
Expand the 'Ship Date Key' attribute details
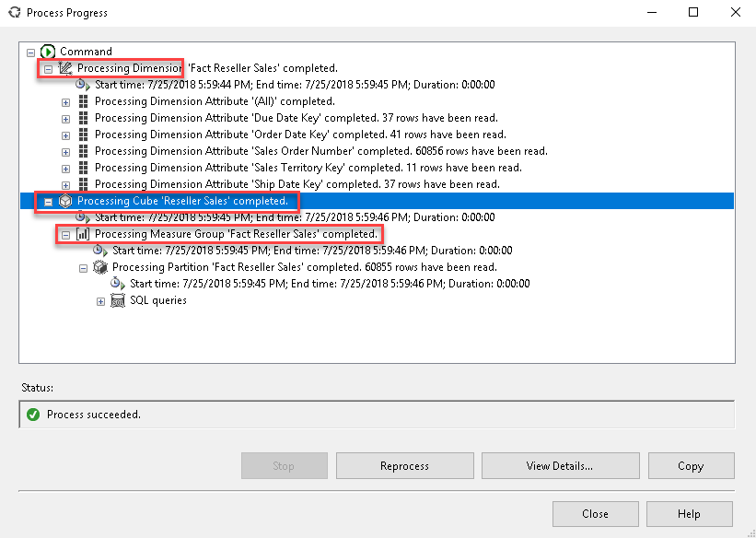[64, 183]
